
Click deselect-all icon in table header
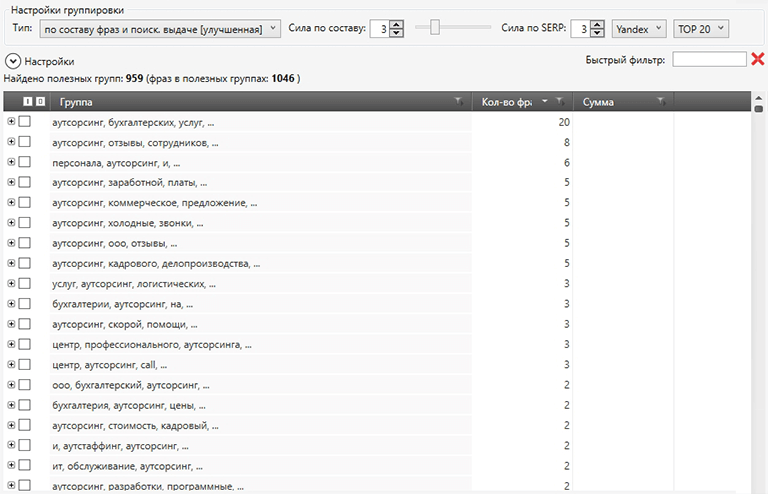pos(39,102)
